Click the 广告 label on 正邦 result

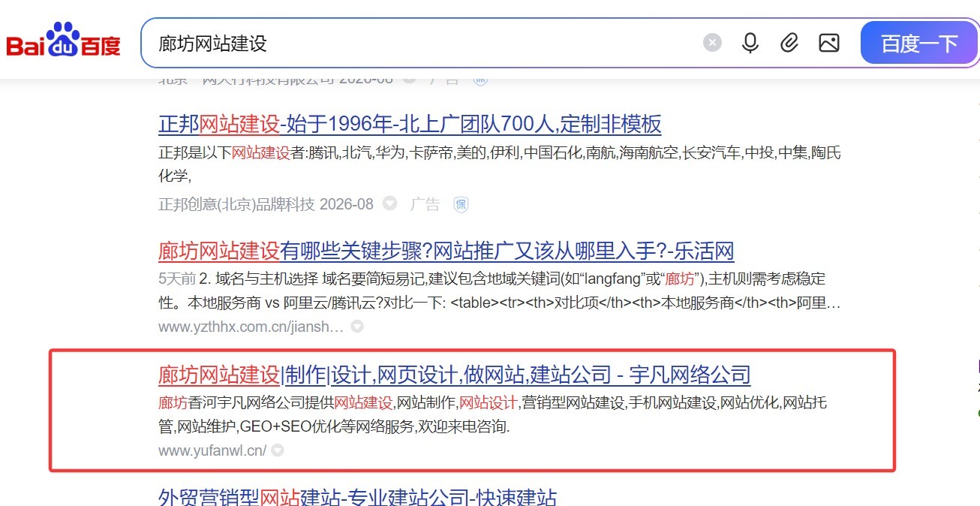click(x=425, y=204)
